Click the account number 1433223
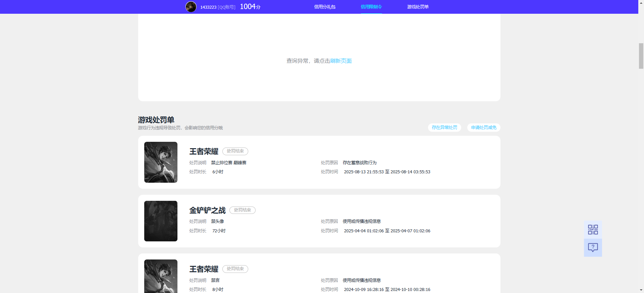Image resolution: width=644 pixels, height=293 pixels. [208, 7]
